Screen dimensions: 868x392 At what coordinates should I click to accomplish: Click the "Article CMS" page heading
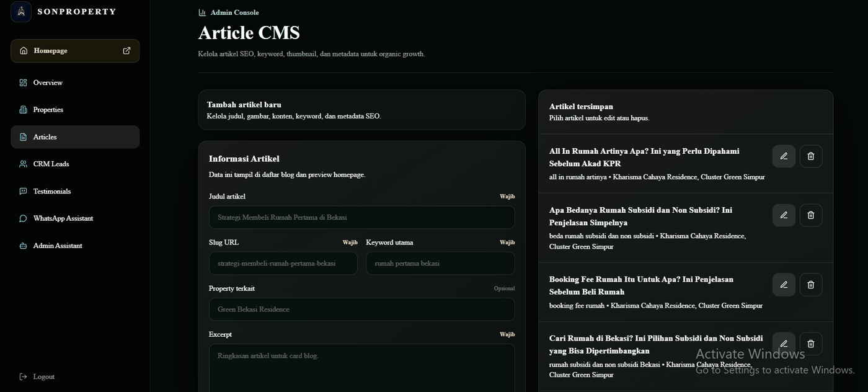click(249, 33)
